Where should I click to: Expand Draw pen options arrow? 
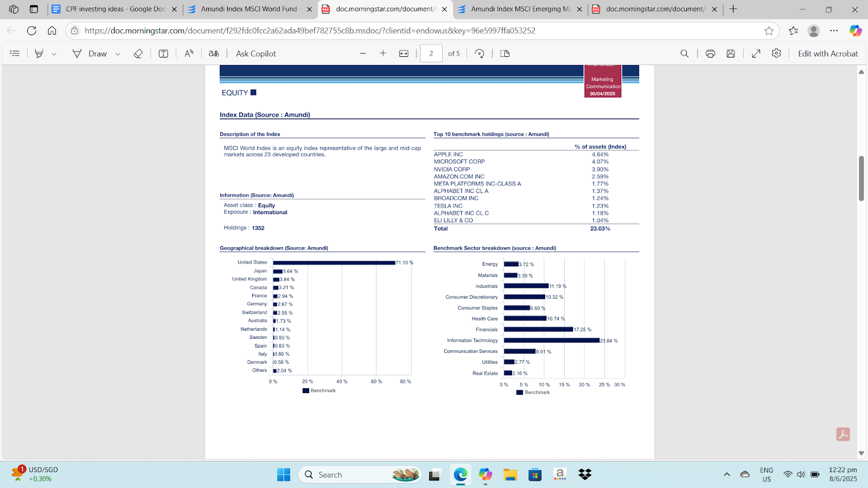click(x=118, y=54)
